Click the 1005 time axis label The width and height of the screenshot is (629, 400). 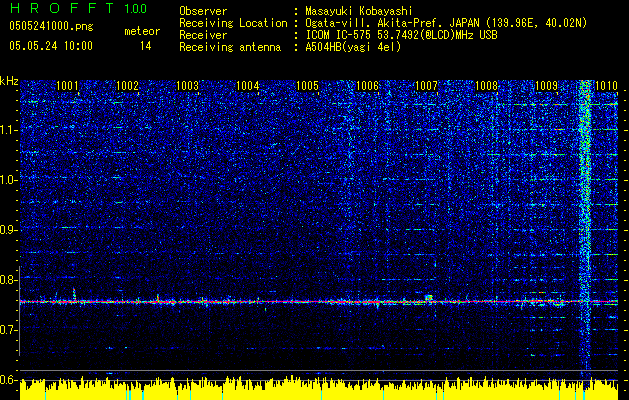pyautogui.click(x=307, y=85)
